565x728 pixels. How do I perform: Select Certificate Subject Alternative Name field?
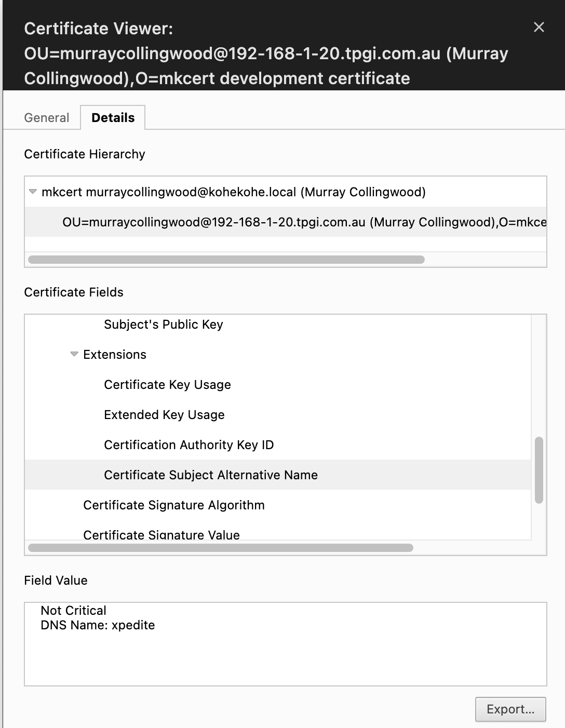(x=210, y=475)
